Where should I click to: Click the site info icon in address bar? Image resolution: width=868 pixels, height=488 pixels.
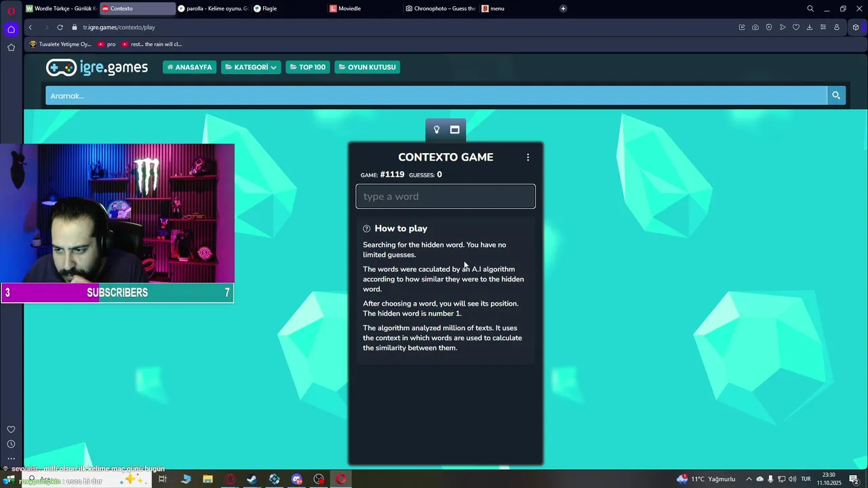[75, 27]
